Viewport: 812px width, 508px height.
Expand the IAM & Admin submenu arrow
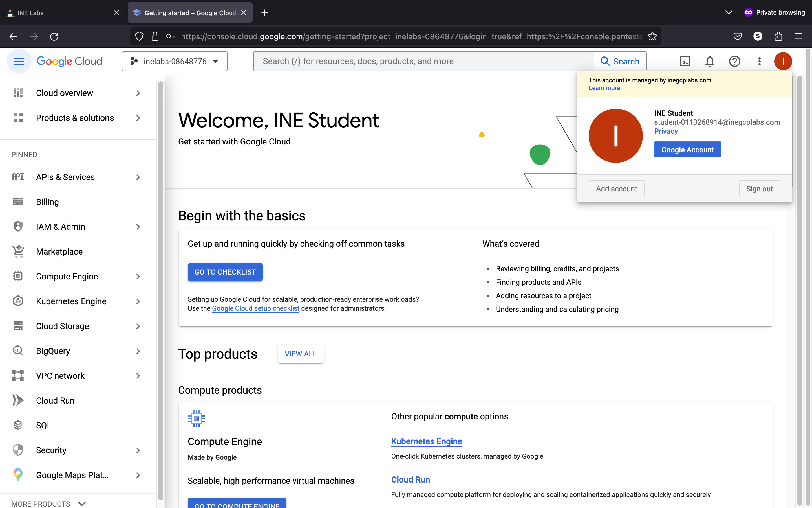138,227
